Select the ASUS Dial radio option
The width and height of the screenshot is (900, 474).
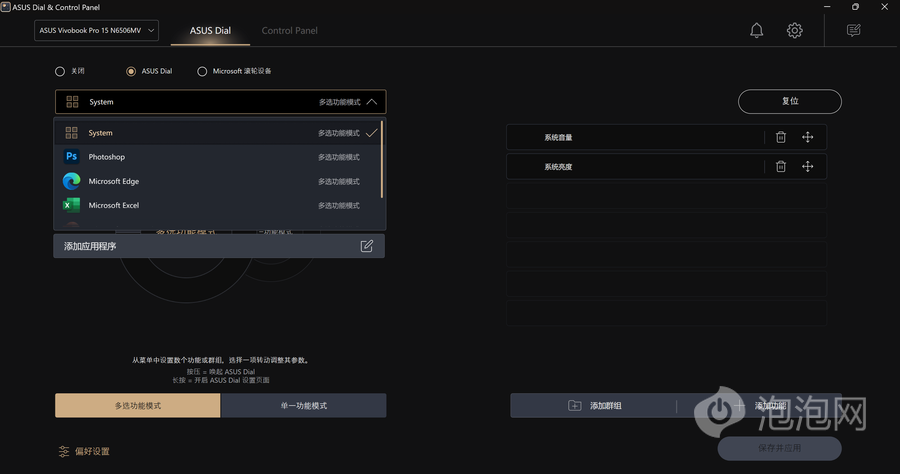tap(131, 72)
